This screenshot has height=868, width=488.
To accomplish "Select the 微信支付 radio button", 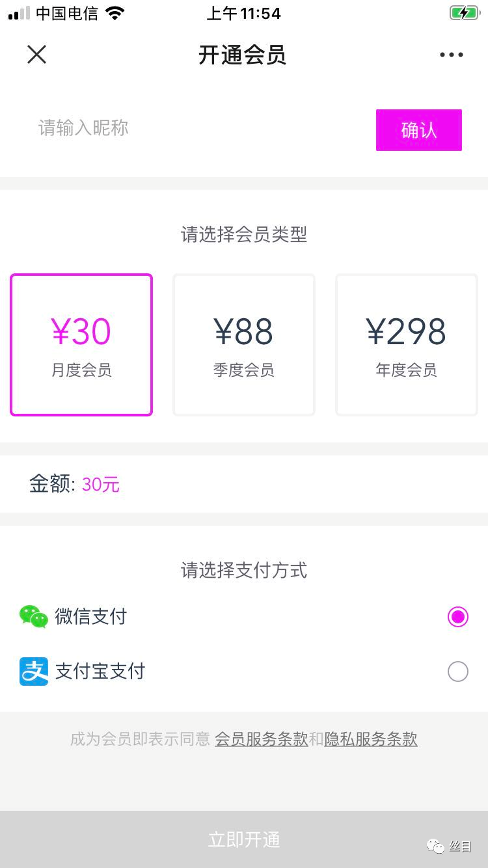I will click(458, 617).
